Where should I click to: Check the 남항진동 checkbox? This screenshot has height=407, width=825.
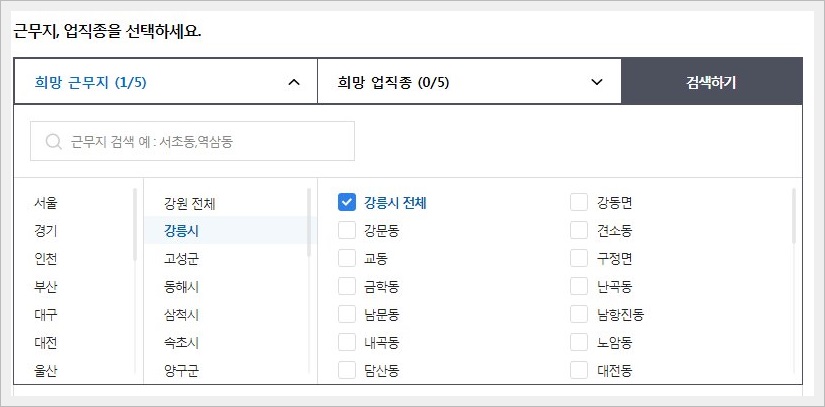579,314
